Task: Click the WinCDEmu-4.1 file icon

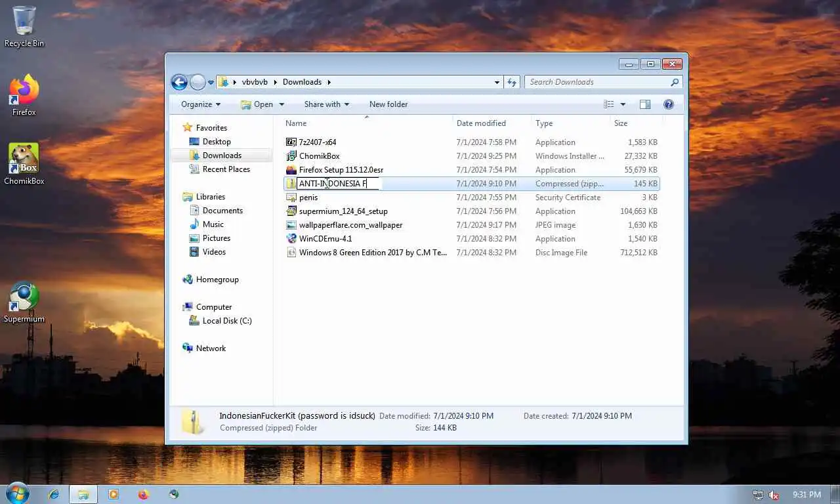Action: tap(291, 239)
